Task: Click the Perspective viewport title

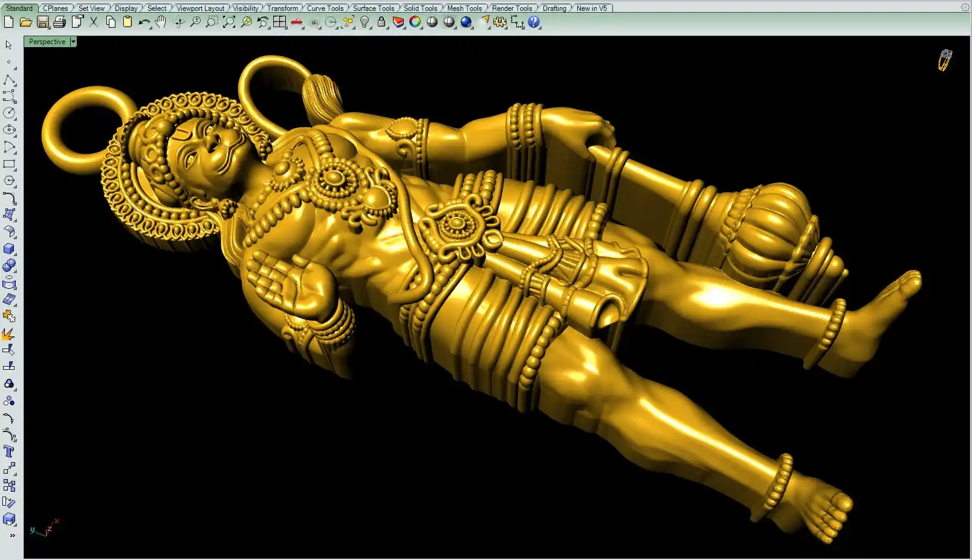Action: tap(47, 42)
